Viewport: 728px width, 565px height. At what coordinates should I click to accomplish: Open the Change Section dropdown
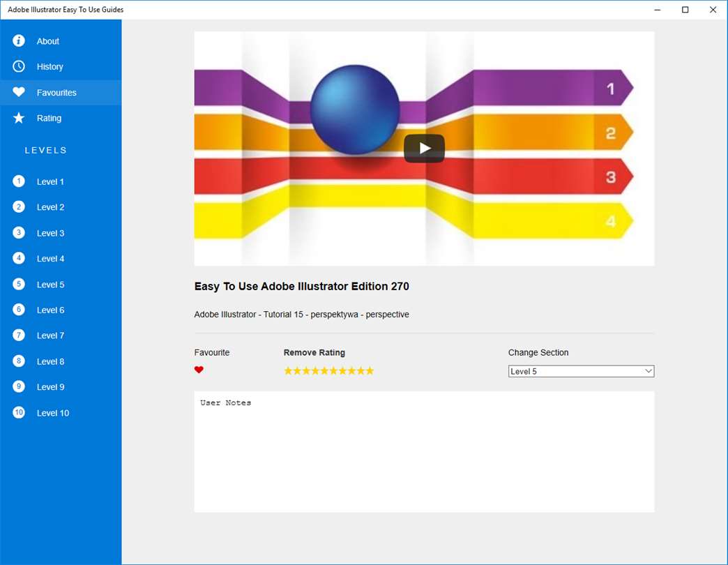(582, 371)
